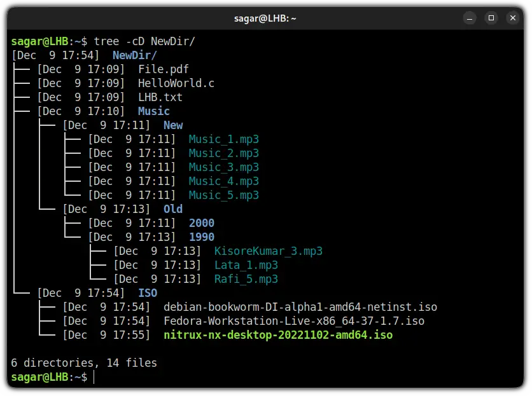Select the 1990 directory entry

click(200, 236)
